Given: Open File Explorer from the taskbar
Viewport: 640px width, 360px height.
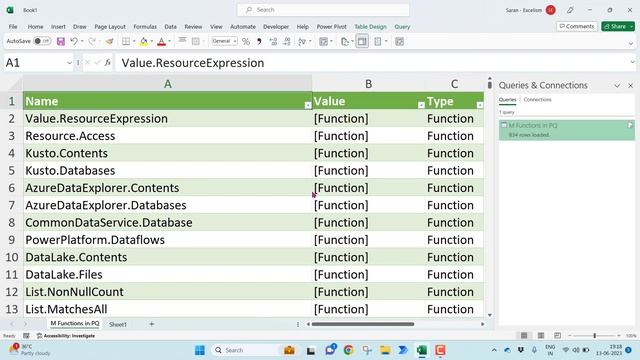Looking at the screenshot, I should [x=384, y=350].
